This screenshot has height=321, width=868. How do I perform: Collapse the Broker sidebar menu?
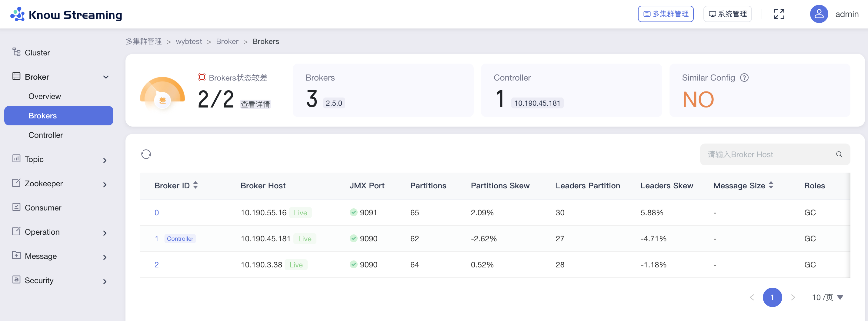point(106,77)
